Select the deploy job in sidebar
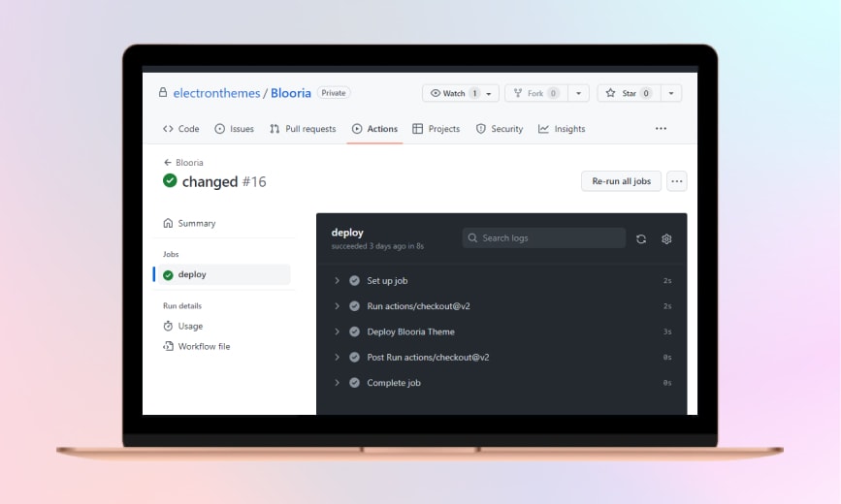The height and width of the screenshot is (504, 841). [x=224, y=274]
